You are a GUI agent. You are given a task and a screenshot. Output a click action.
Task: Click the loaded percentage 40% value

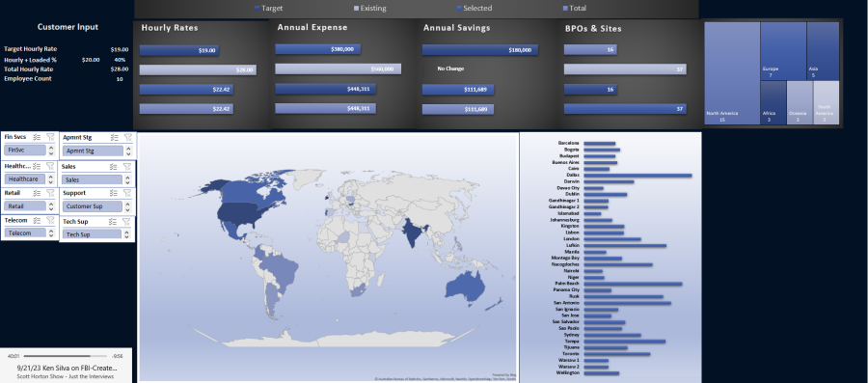click(x=121, y=60)
